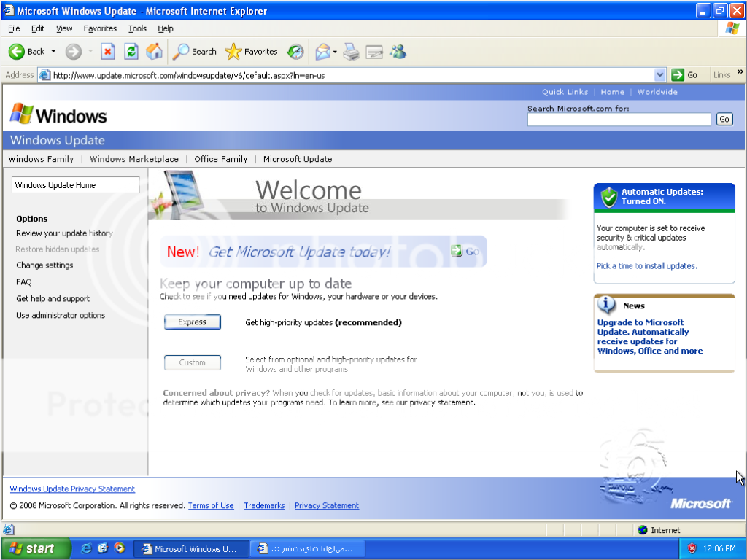Screen dimensions: 747x560
Task: Click the Worldwide link
Action: click(x=657, y=92)
